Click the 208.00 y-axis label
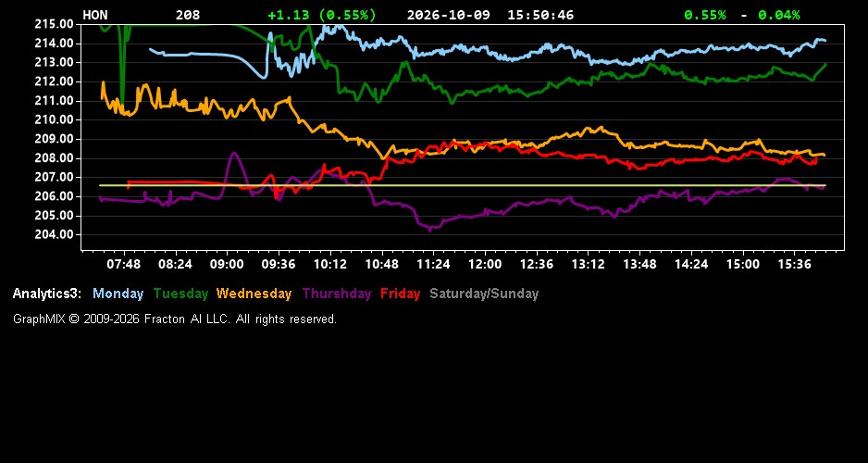Image resolution: width=868 pixels, height=463 pixels. [x=55, y=157]
